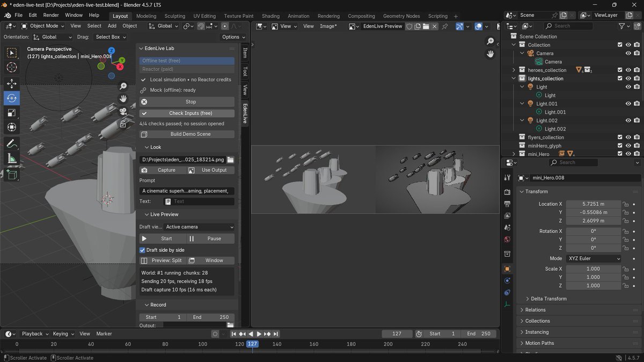Click the folder browse icon beside image path

click(x=230, y=160)
